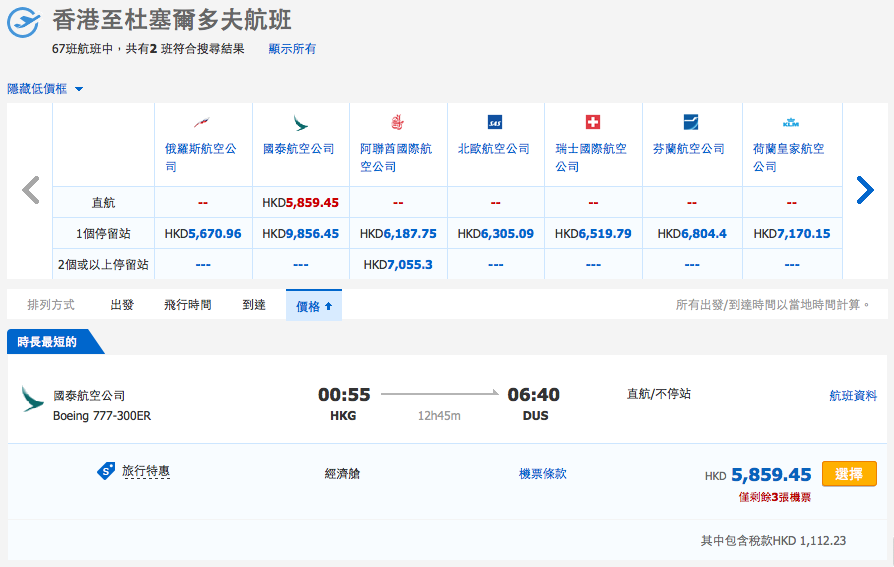
Task: Click the orange 選擇 button
Action: pyautogui.click(x=849, y=473)
